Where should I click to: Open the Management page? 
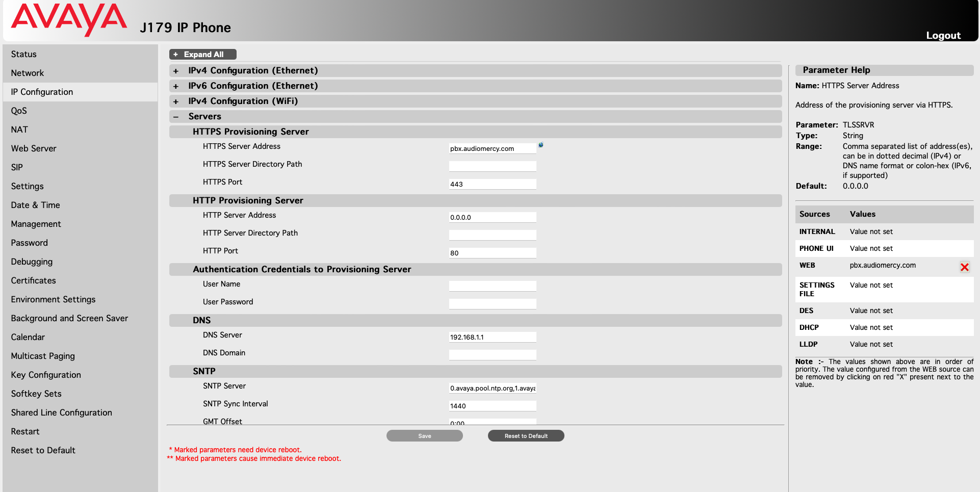[80, 224]
